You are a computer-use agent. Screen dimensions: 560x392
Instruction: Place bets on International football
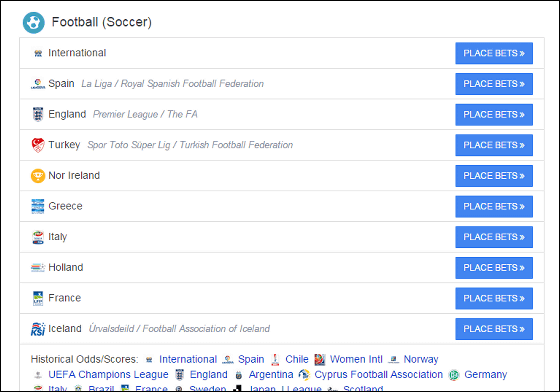point(494,53)
